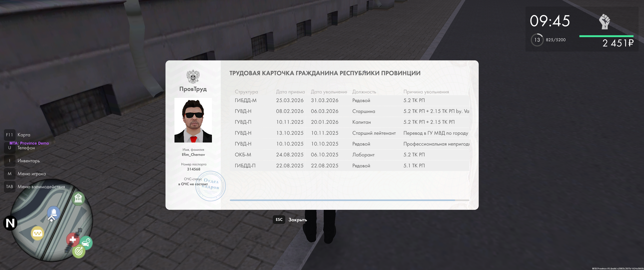This screenshot has height=270, width=644.
Task: Click the raised fist icon in the HUD
Action: (x=604, y=22)
